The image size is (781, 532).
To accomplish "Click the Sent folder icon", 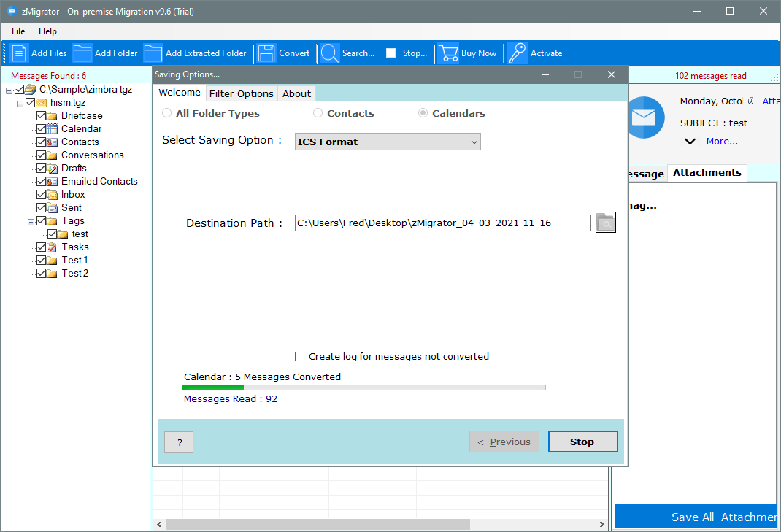I will pos(52,208).
